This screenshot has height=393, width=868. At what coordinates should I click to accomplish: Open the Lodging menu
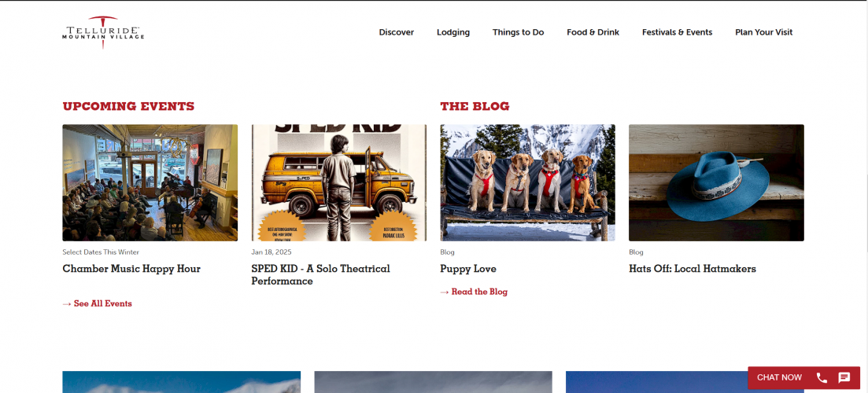point(453,32)
